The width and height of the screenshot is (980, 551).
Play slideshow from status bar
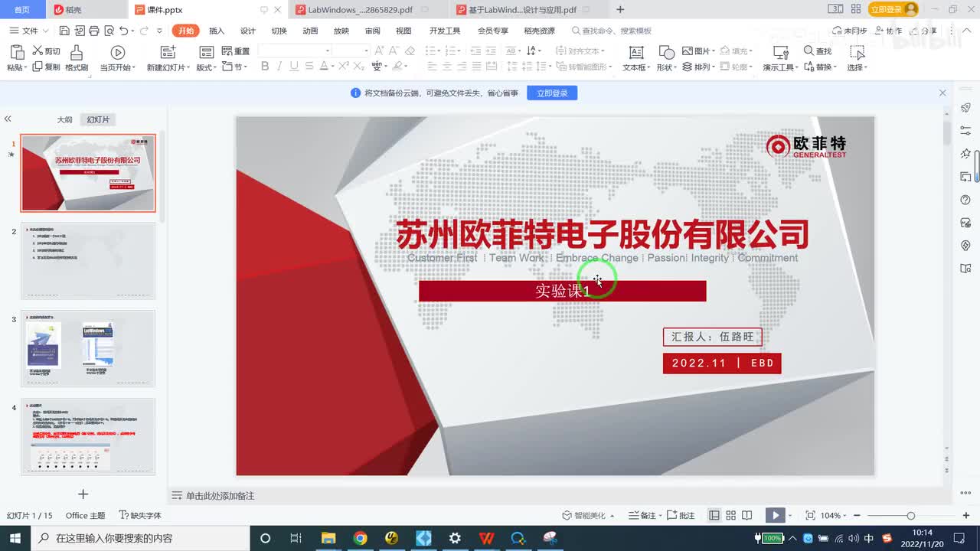coord(776,516)
